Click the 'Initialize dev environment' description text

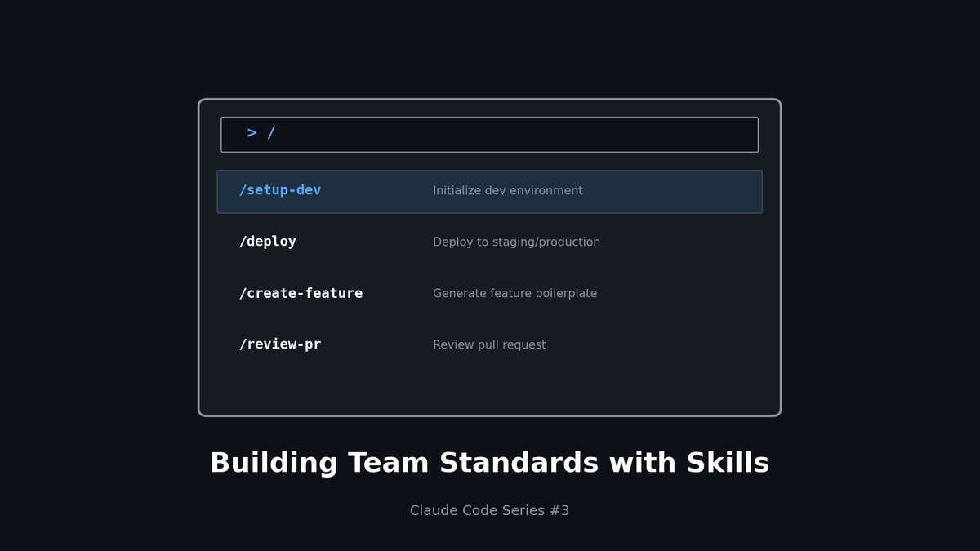point(508,190)
